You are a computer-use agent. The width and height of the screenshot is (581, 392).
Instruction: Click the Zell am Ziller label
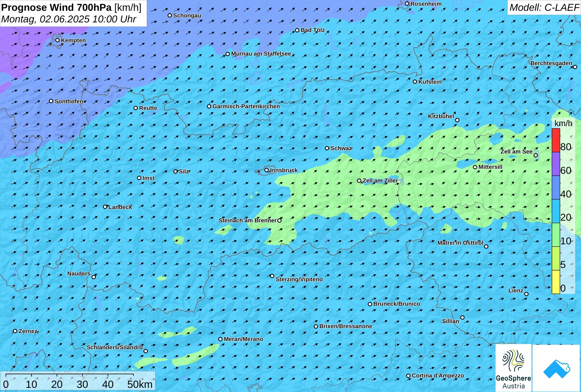coord(380,181)
